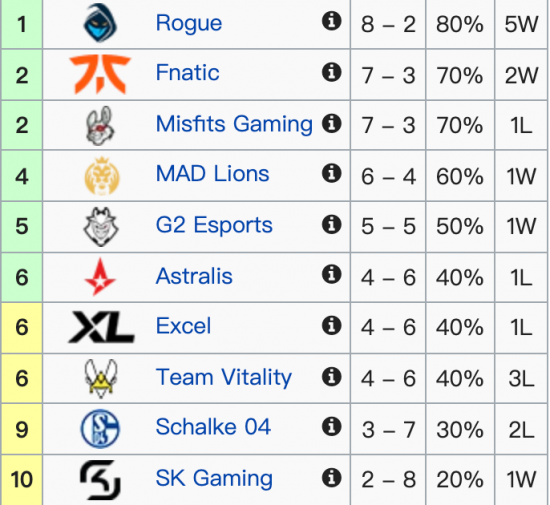Open the info icon beside Fnatic

pos(331,72)
